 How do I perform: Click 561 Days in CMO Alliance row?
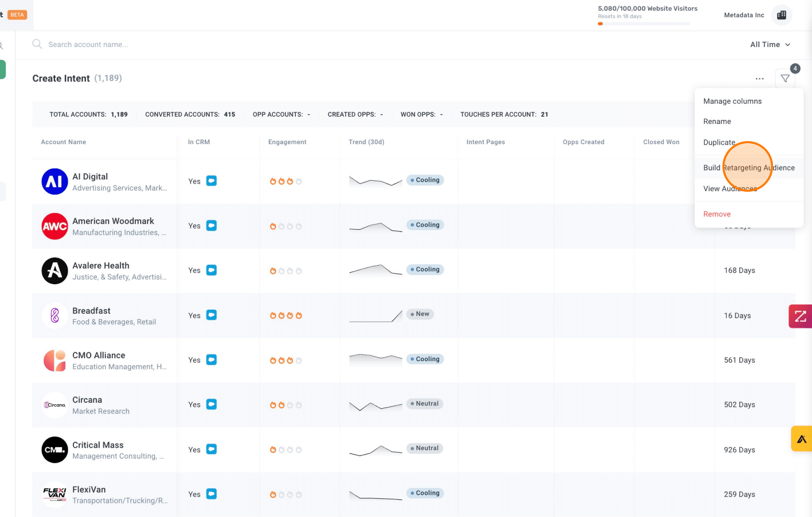coord(739,360)
